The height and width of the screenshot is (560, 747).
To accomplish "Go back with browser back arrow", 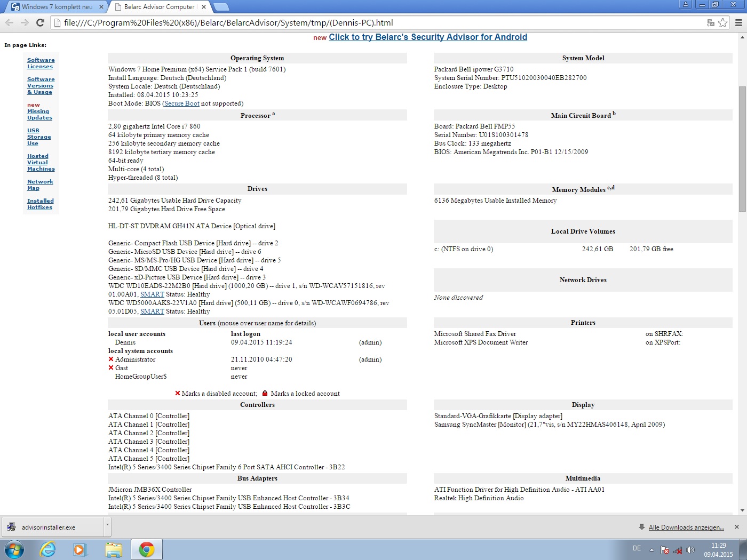I will click(9, 22).
